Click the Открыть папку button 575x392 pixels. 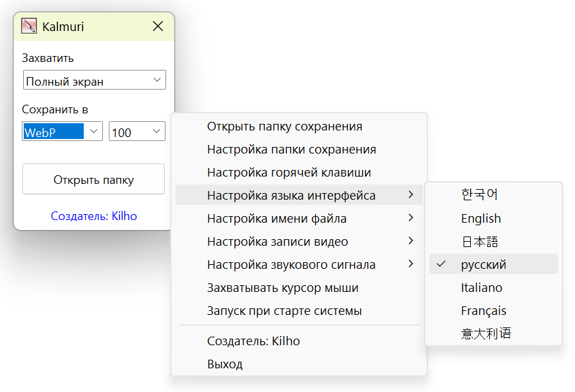point(94,179)
